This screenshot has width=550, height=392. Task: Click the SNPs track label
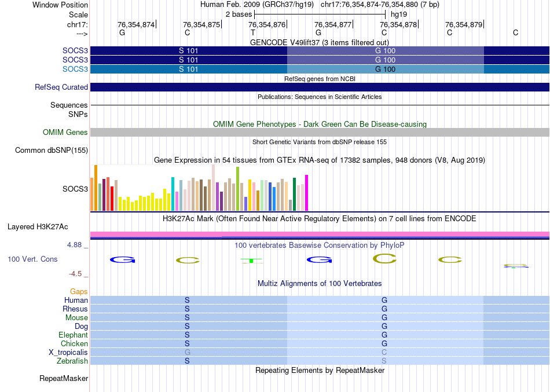coord(78,114)
